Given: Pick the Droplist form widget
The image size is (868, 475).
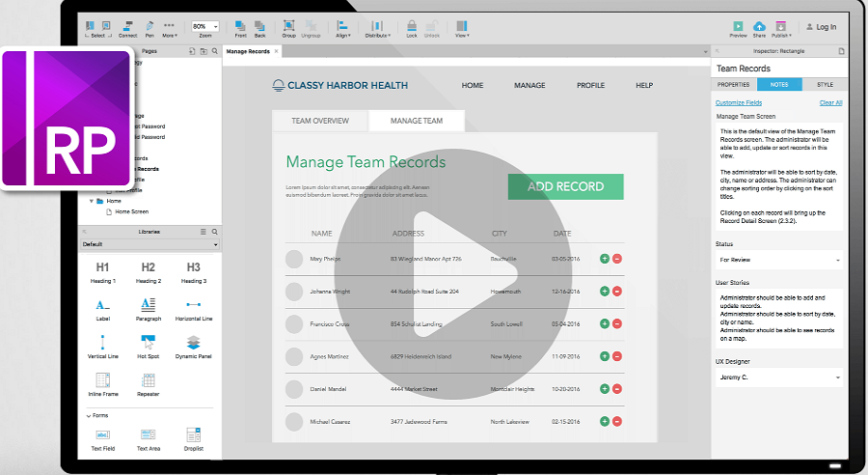Looking at the screenshot, I should pos(194,439).
